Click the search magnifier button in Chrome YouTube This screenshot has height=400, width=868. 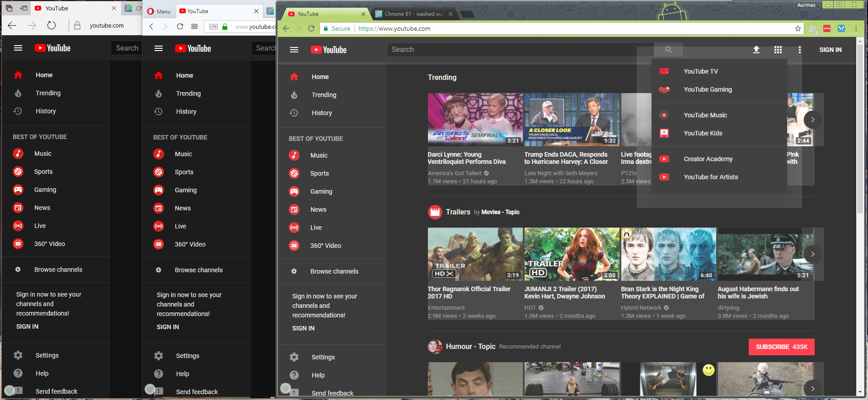[x=668, y=50]
